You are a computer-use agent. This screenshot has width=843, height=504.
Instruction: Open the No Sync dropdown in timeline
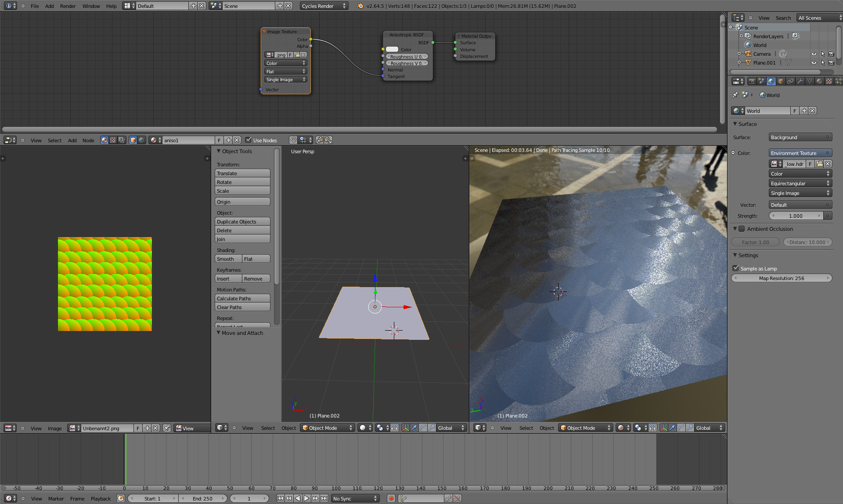[355, 498]
